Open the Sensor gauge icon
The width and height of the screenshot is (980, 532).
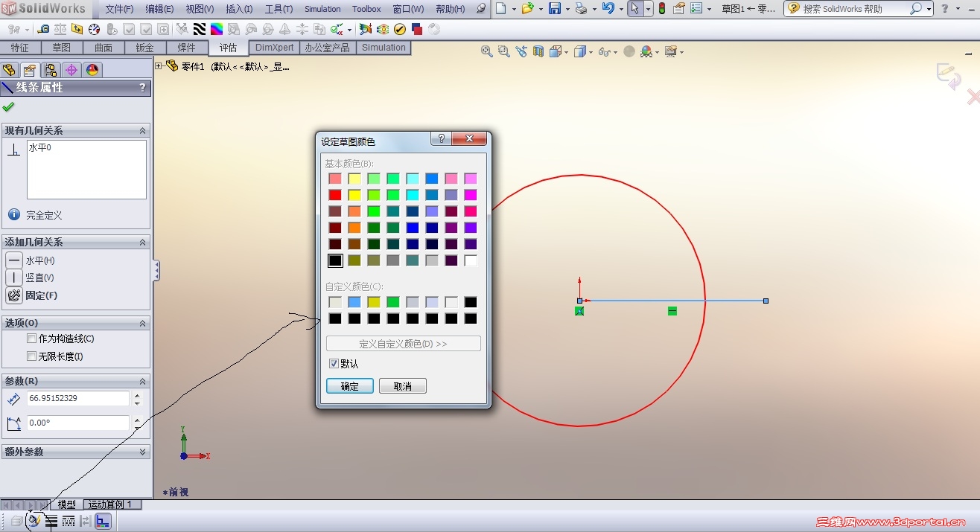tap(94, 30)
